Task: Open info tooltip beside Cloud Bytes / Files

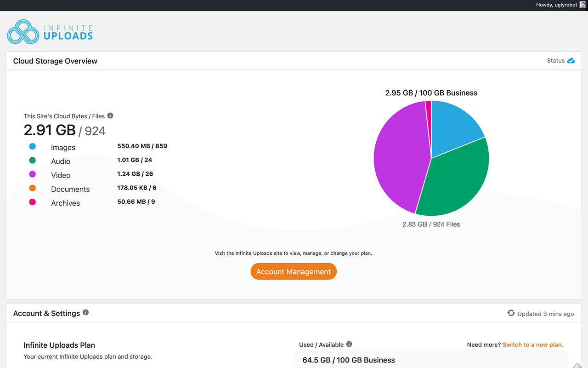Action: 110,115
